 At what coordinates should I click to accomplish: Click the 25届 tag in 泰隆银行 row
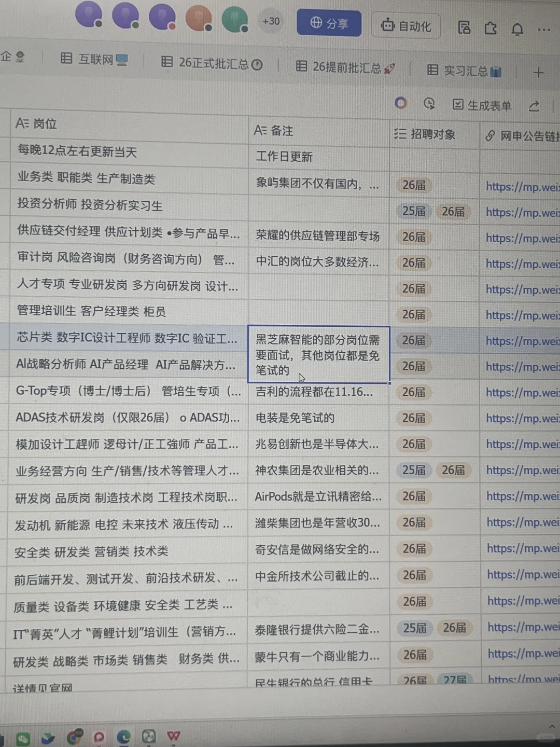coord(415,628)
